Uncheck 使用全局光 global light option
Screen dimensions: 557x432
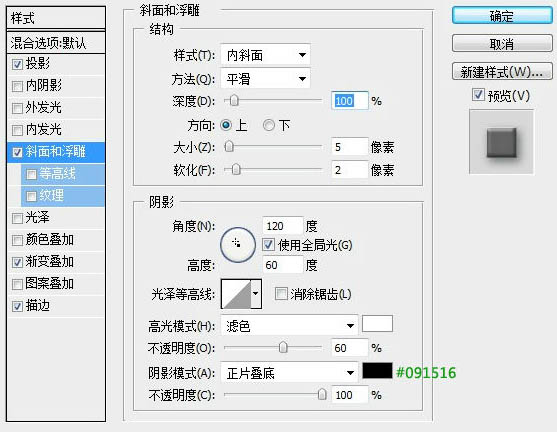coord(268,244)
